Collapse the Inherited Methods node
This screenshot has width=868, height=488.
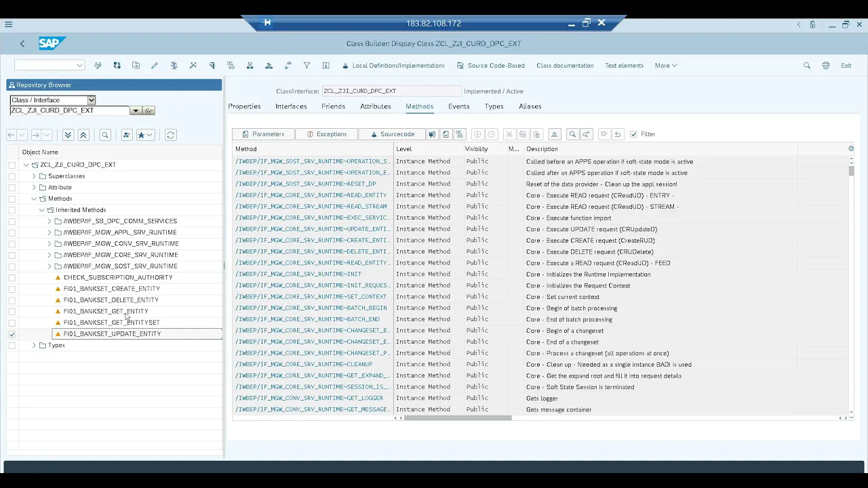(41, 210)
